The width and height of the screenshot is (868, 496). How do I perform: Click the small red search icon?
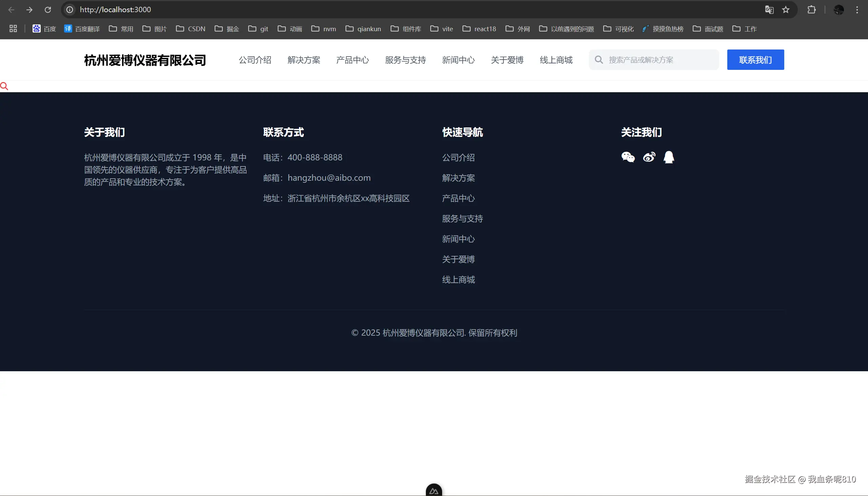tap(4, 86)
